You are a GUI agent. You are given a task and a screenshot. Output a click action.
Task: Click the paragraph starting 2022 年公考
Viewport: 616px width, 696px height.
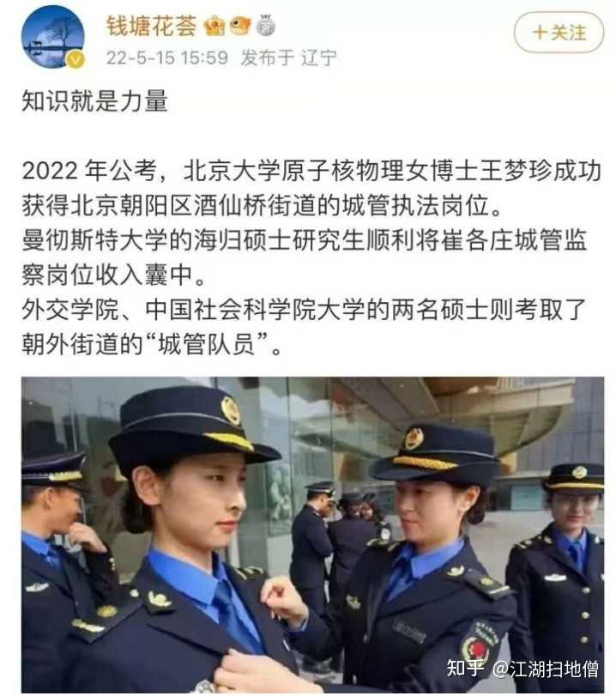point(311,188)
